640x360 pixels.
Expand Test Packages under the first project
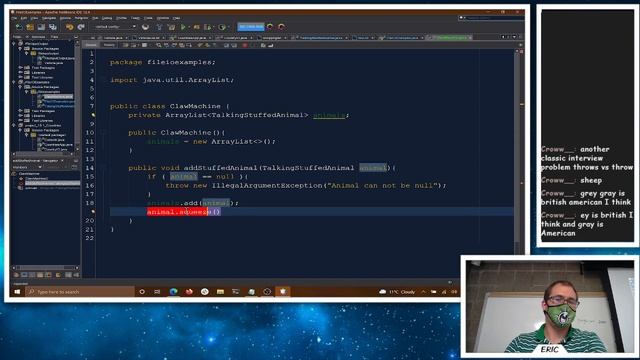tap(20, 68)
